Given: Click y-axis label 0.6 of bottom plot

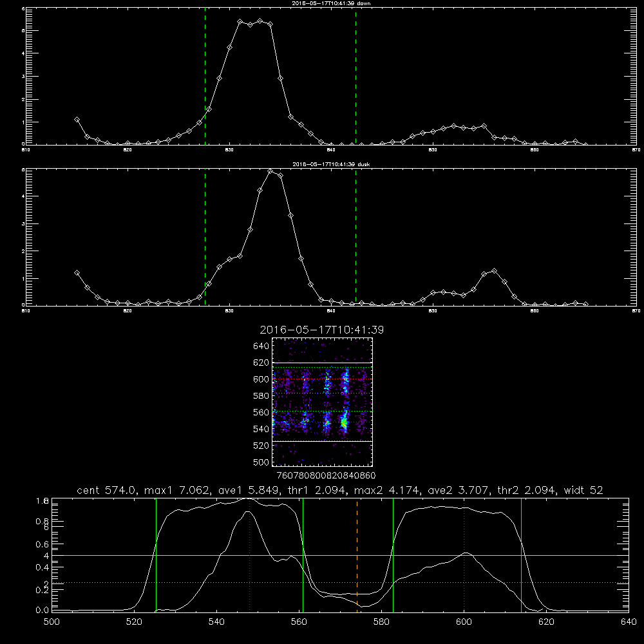Looking at the screenshot, I should (43, 544).
